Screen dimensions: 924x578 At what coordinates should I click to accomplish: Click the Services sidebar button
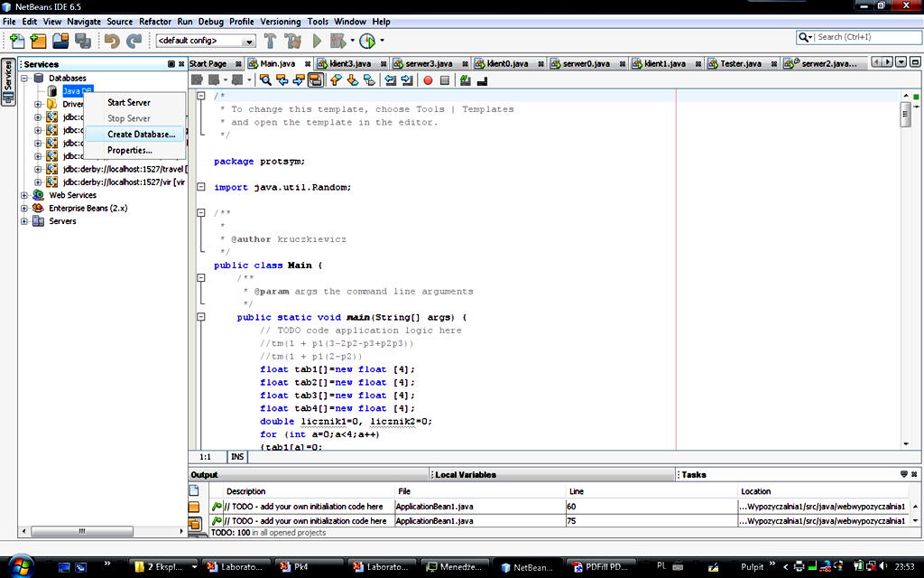point(8,81)
